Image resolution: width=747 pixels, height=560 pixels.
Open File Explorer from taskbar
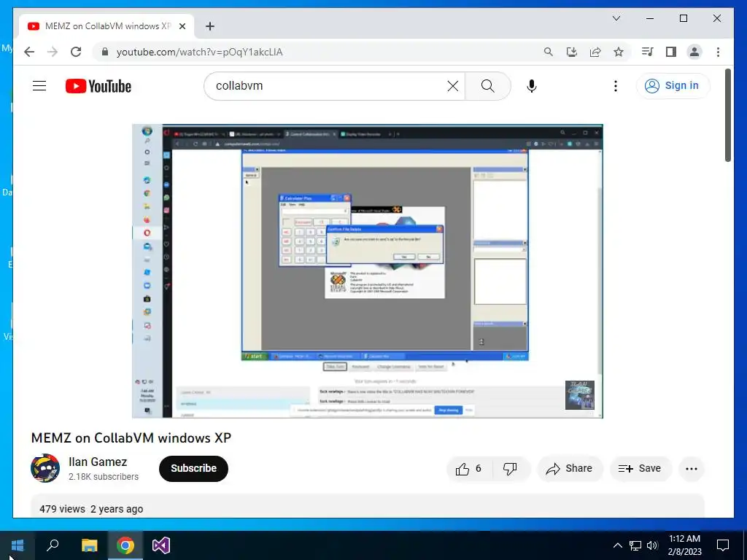pos(89,545)
